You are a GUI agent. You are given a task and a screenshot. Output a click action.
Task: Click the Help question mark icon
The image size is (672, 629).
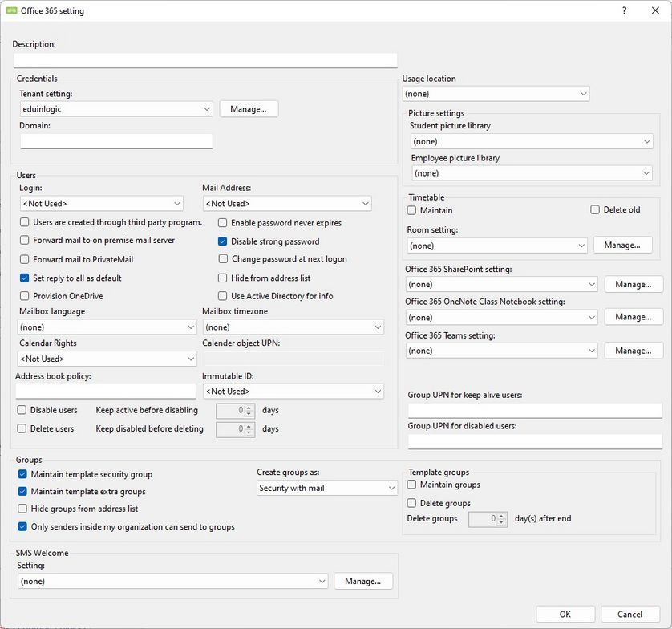pyautogui.click(x=624, y=11)
